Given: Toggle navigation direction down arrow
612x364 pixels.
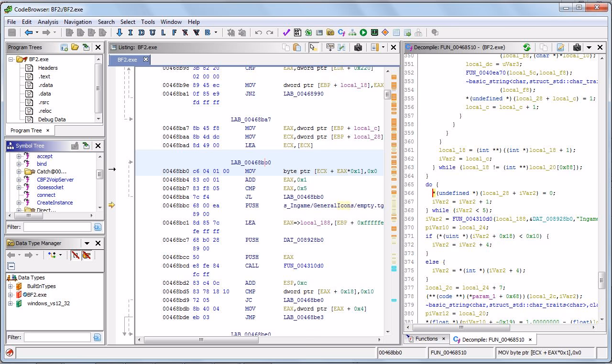Looking at the screenshot, I should [120, 32].
